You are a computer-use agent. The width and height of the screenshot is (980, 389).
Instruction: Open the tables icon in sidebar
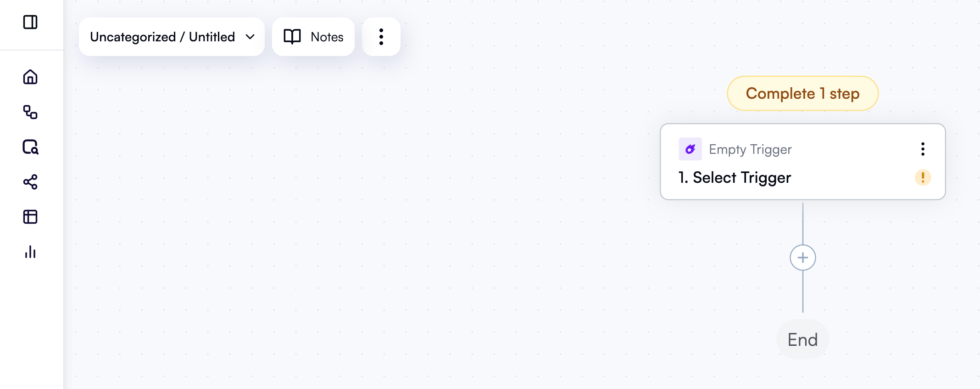30,217
